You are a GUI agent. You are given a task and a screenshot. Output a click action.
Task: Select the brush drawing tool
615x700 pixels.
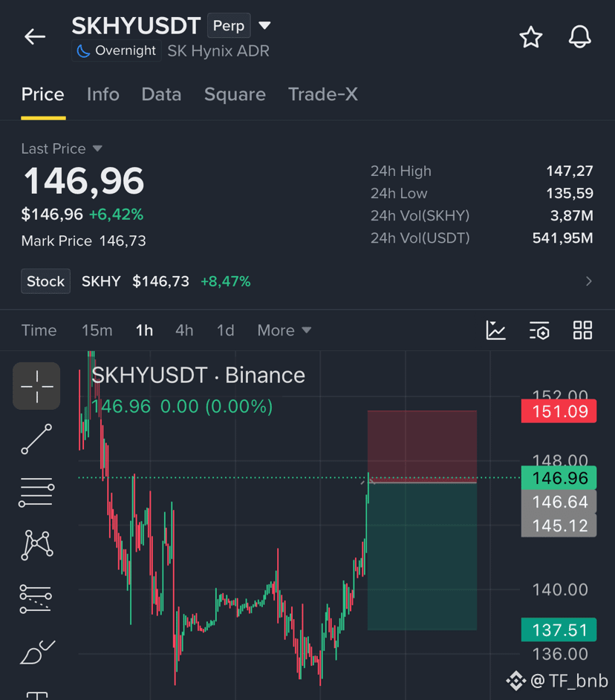pos(37,652)
